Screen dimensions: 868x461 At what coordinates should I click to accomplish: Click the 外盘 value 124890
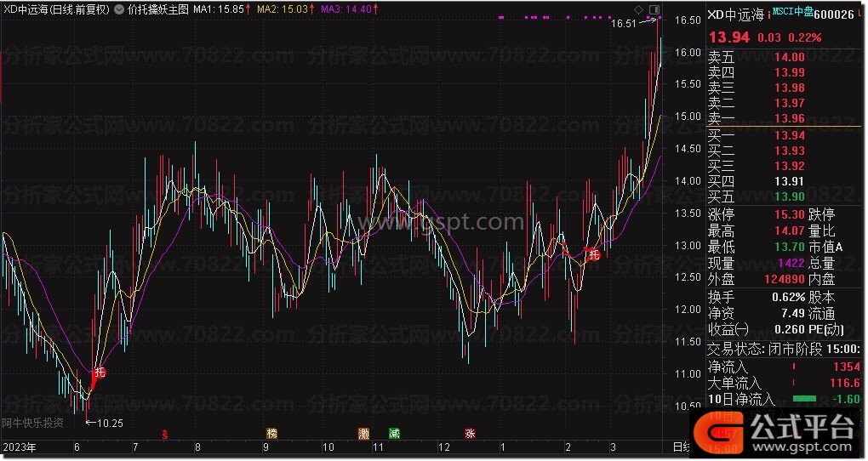[x=785, y=280]
